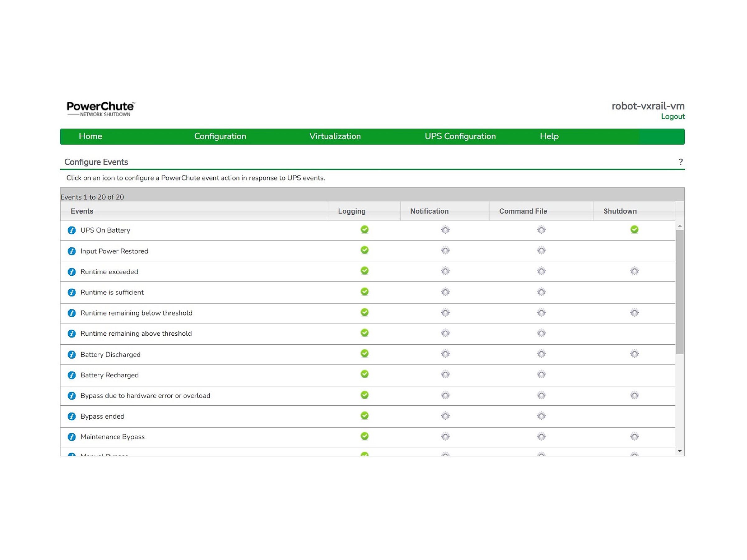The image size is (747, 560).
Task: Open Notification settings for UPS On Battery
Action: [445, 230]
